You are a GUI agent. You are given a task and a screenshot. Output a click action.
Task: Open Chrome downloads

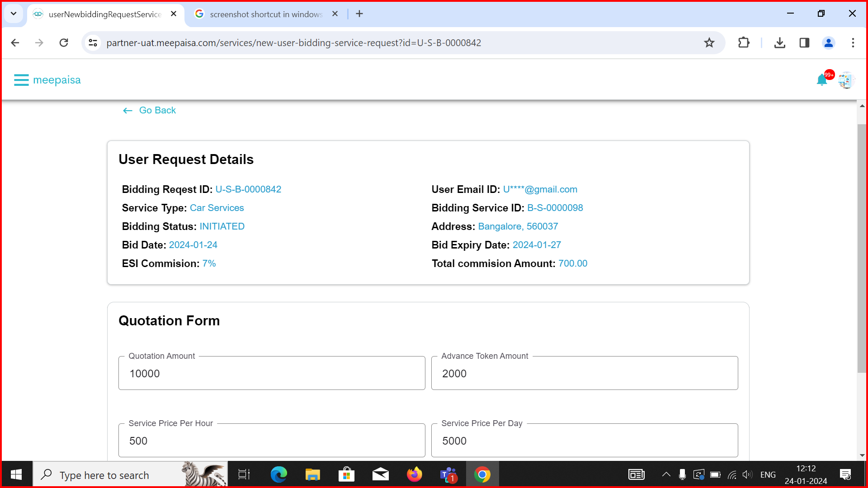tap(780, 42)
